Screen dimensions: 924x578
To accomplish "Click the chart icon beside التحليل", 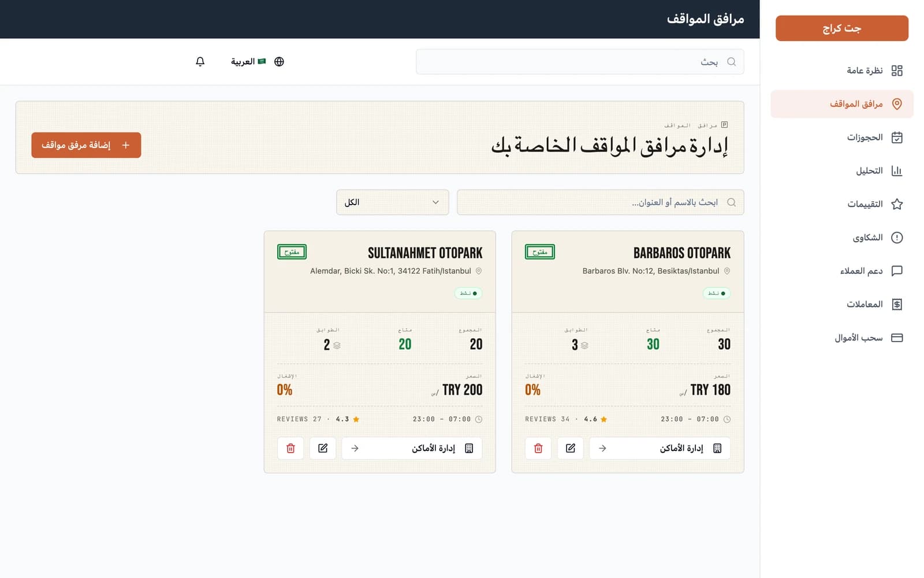I will tap(897, 171).
